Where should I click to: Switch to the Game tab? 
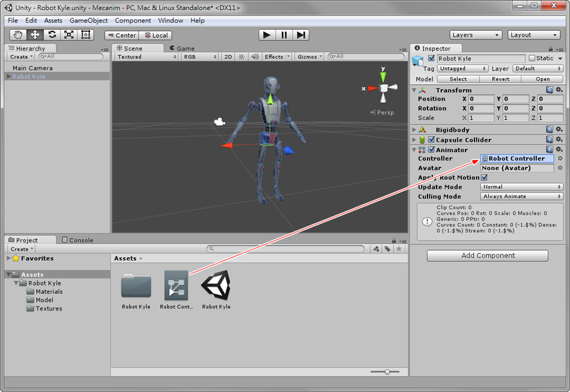(182, 48)
